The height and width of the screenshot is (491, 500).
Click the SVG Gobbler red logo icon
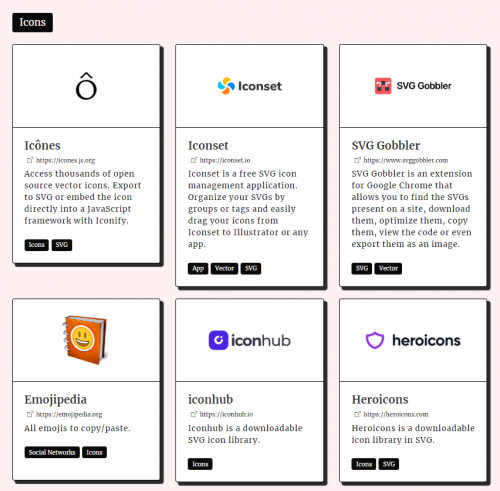coord(383,86)
